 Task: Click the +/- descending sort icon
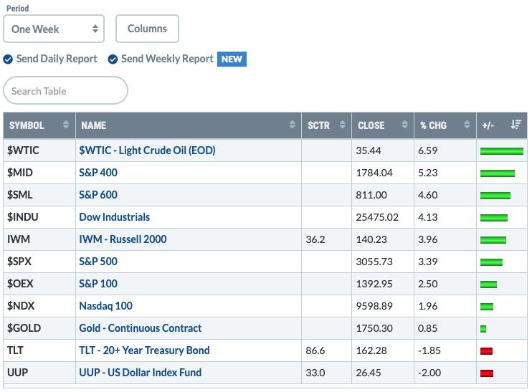(516, 125)
